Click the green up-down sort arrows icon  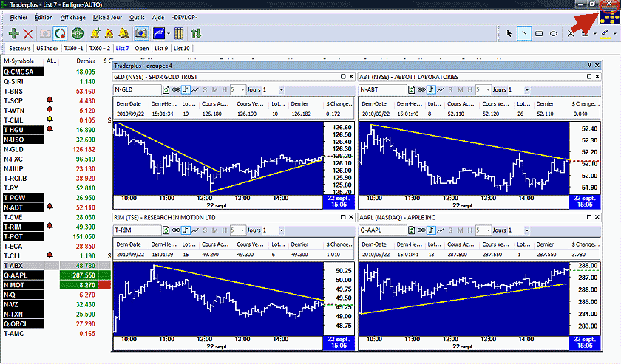197,34
